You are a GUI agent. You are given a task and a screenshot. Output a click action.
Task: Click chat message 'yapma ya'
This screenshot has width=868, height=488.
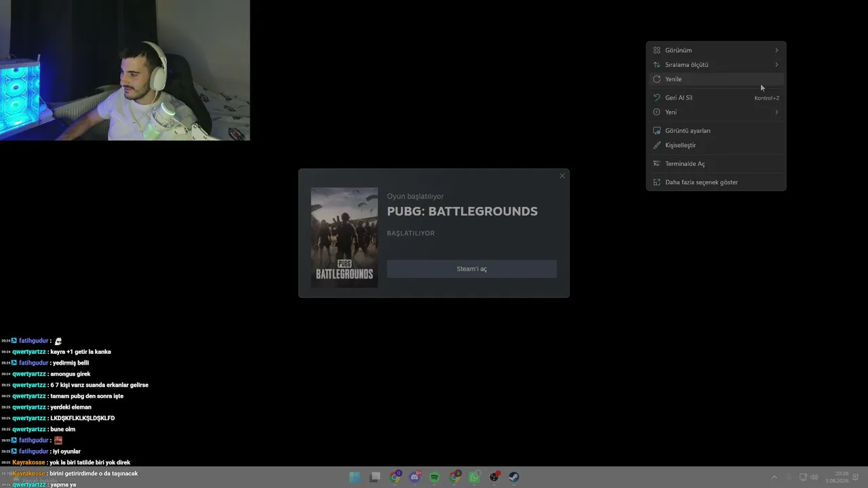click(64, 485)
